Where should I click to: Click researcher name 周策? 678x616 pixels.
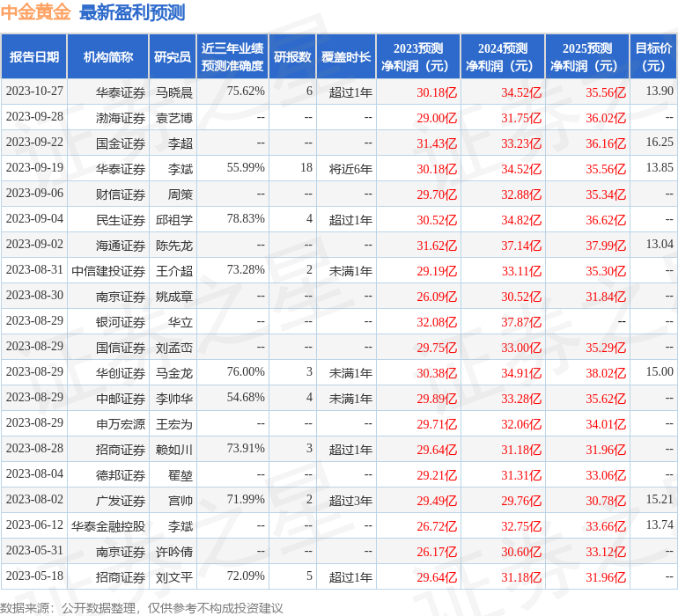pos(181,194)
